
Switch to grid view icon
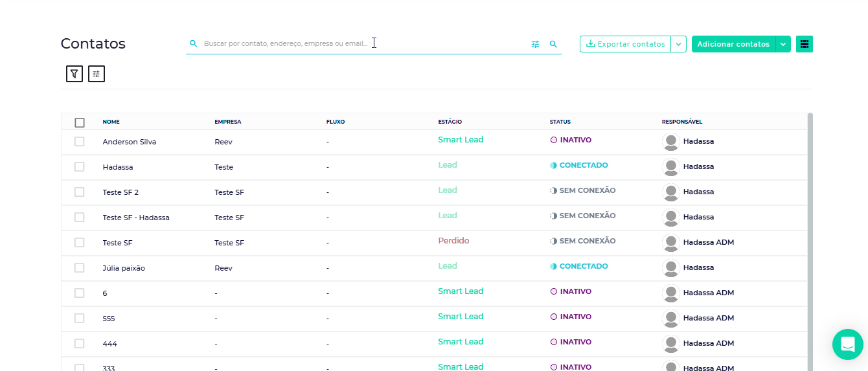(x=805, y=44)
